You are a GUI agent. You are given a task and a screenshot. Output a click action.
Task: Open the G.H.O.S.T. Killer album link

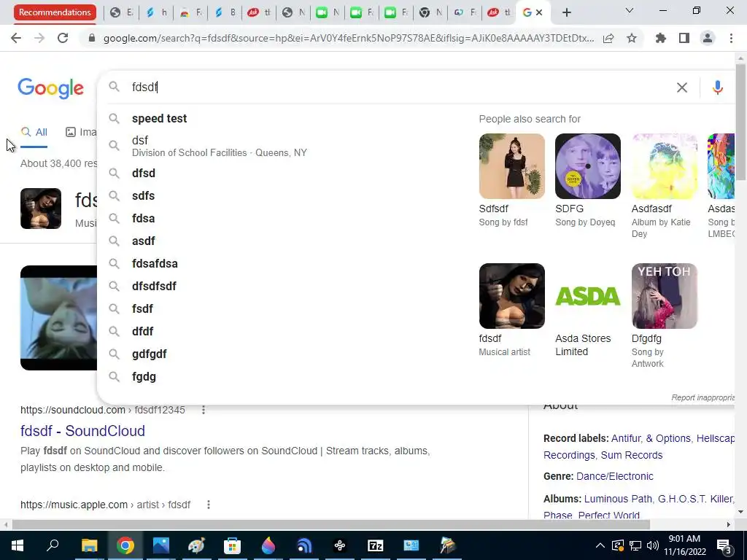click(x=694, y=499)
